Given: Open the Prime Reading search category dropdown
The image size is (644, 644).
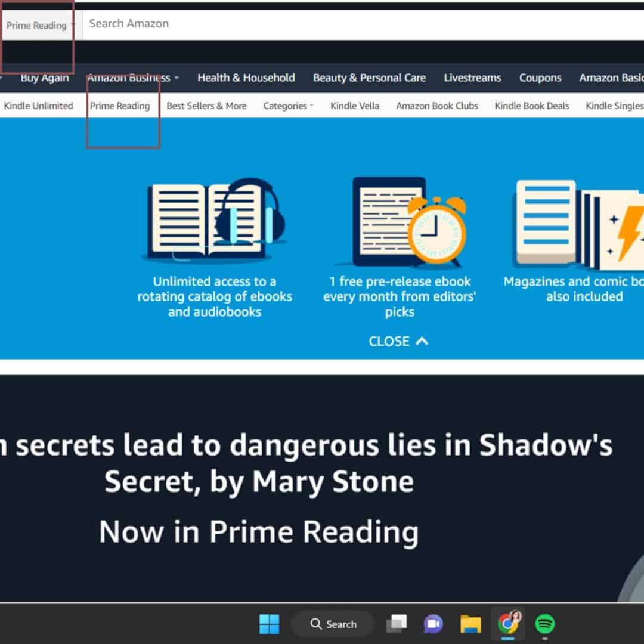Looking at the screenshot, I should [x=40, y=25].
